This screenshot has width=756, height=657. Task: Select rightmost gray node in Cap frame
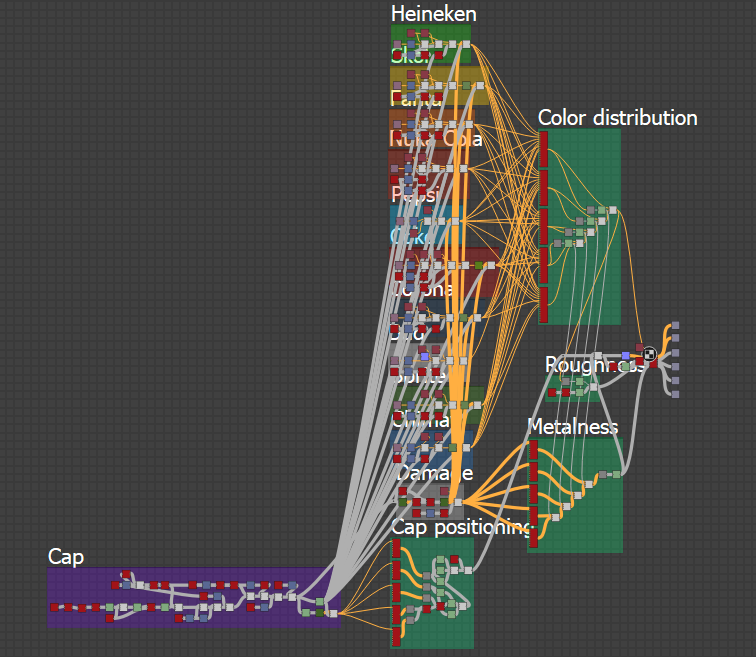coord(333,613)
